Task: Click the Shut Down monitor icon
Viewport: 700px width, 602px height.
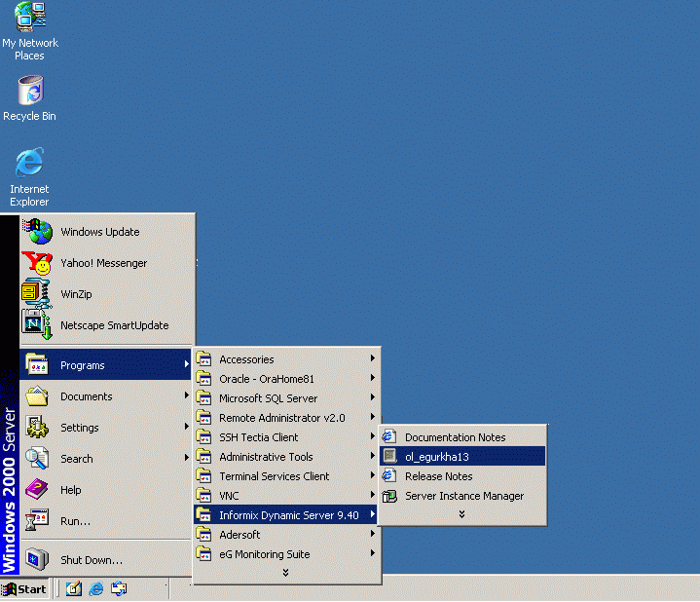Action: pos(37,559)
